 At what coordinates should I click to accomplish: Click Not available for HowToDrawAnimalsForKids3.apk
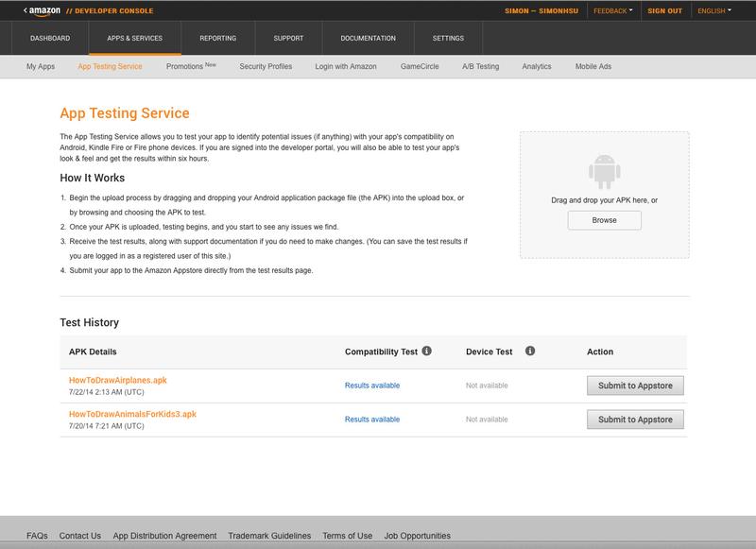[487, 420]
